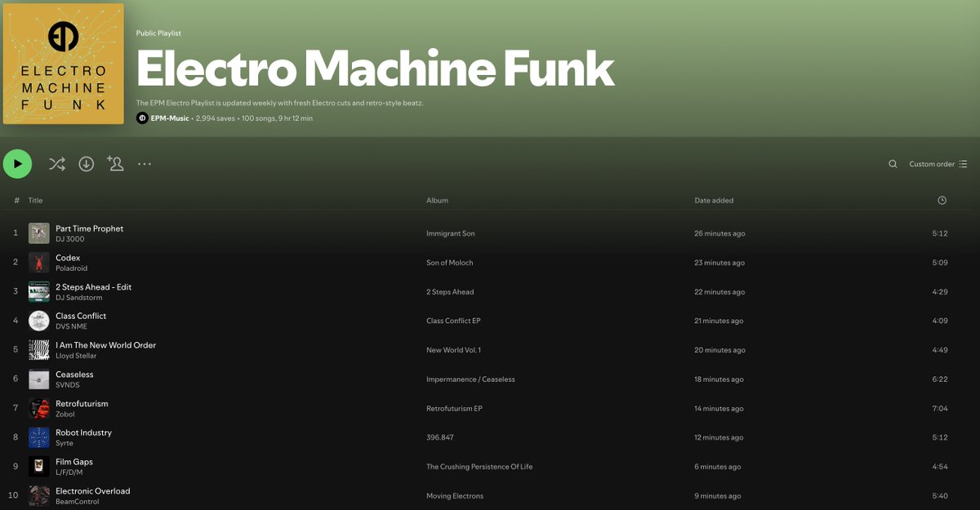Click the Codex track title
Image resolution: width=980 pixels, height=510 pixels.
pyautogui.click(x=68, y=258)
